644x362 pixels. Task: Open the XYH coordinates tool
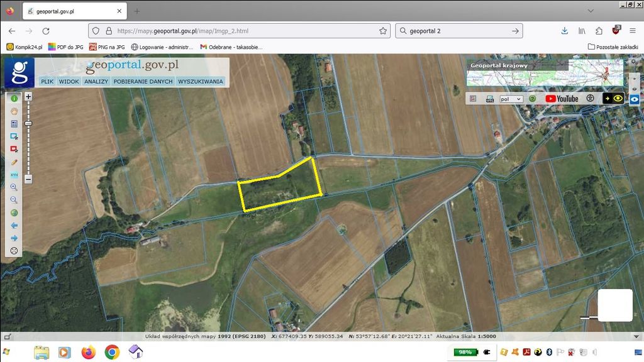pyautogui.click(x=14, y=174)
